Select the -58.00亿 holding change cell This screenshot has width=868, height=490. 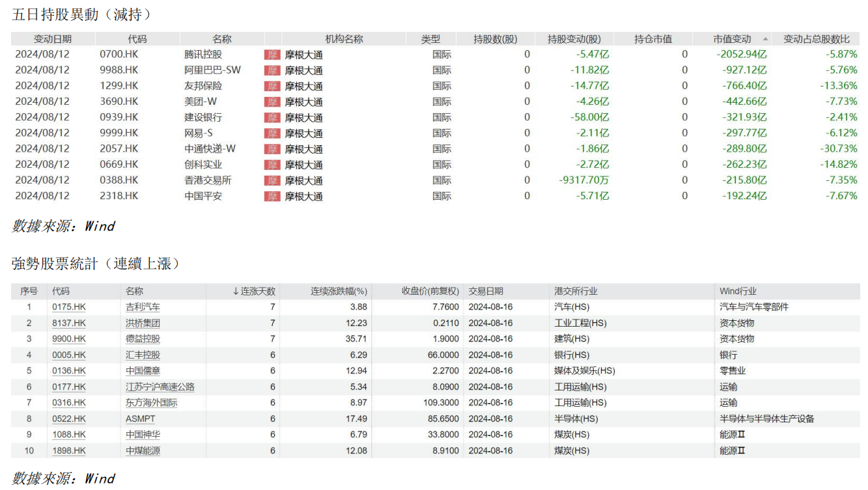588,117
